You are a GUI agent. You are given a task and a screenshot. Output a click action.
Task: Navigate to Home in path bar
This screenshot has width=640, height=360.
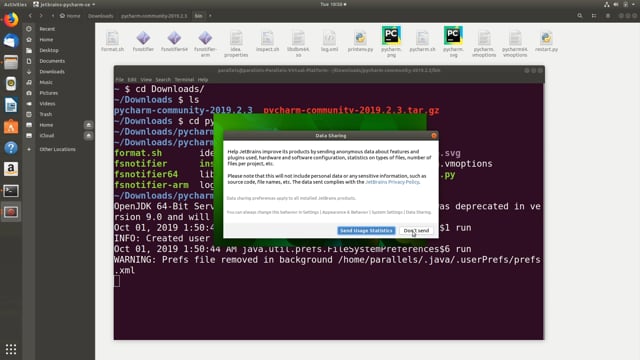[x=70, y=16]
